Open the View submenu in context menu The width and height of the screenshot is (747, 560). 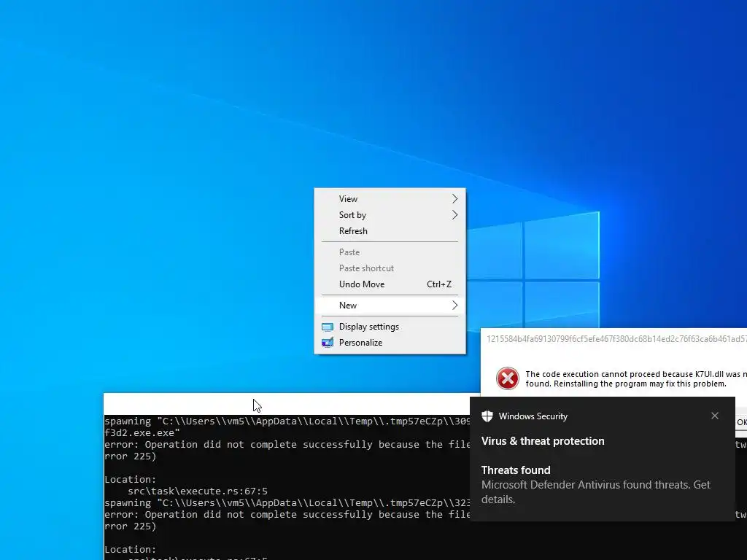(x=390, y=198)
